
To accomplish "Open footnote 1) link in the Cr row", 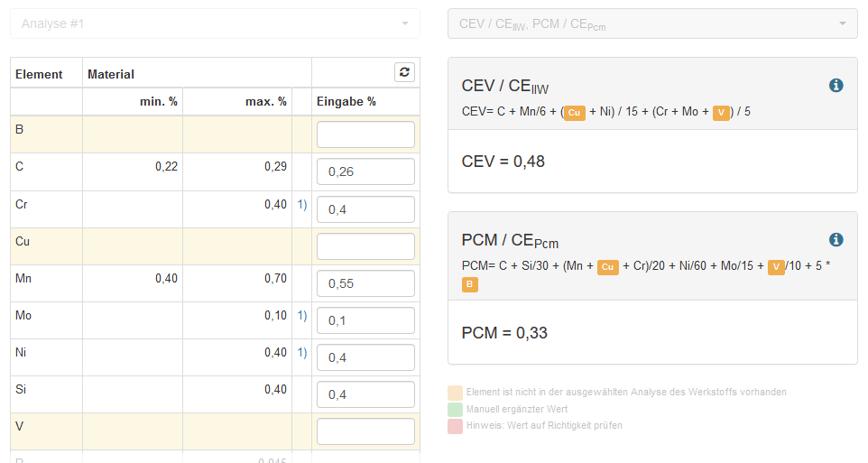I will click(302, 205).
